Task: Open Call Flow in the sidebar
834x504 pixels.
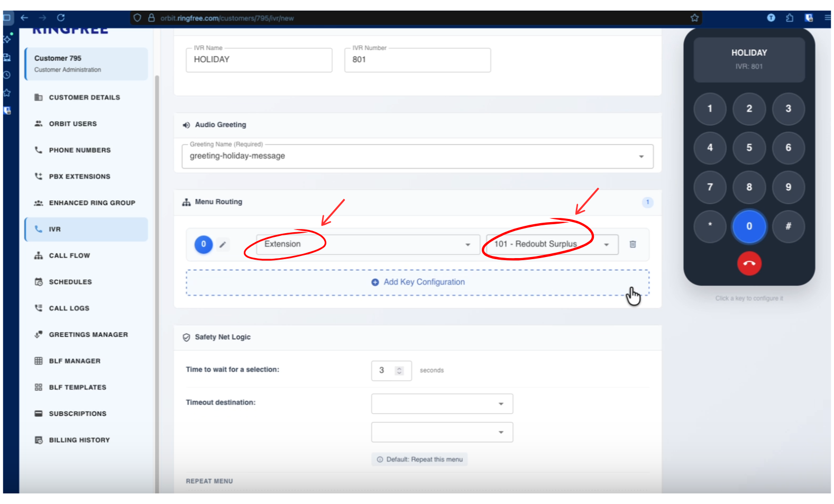Action: (x=69, y=255)
